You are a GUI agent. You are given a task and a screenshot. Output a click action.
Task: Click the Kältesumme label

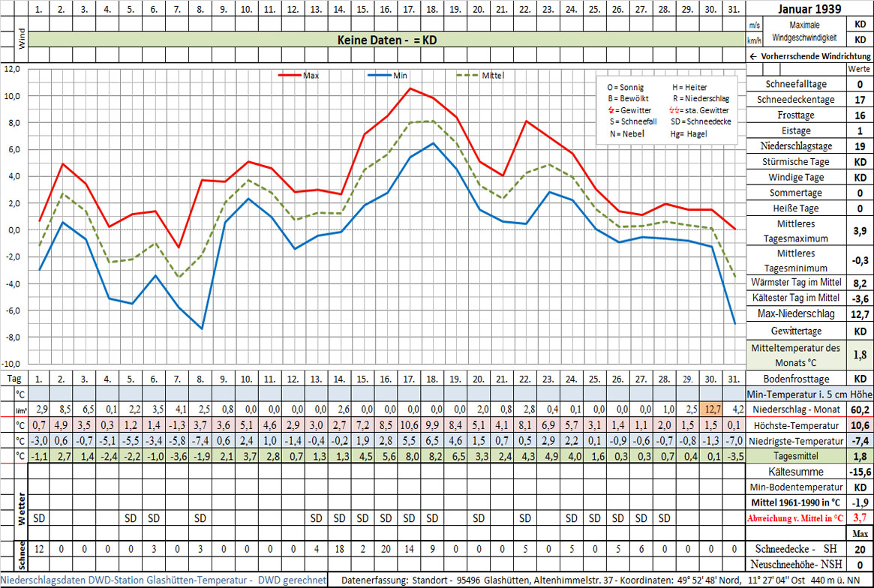tap(795, 472)
